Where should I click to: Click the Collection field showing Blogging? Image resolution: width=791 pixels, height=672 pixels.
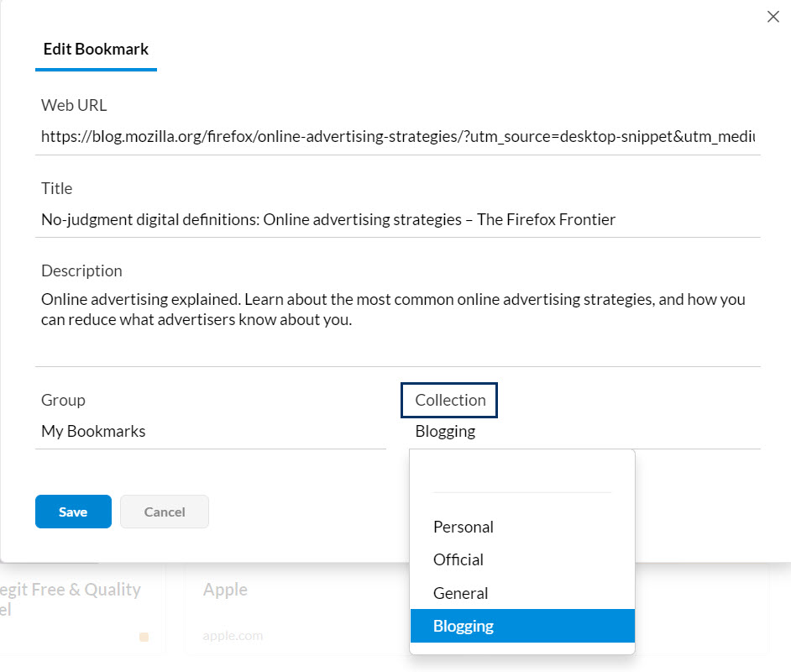[579, 432]
